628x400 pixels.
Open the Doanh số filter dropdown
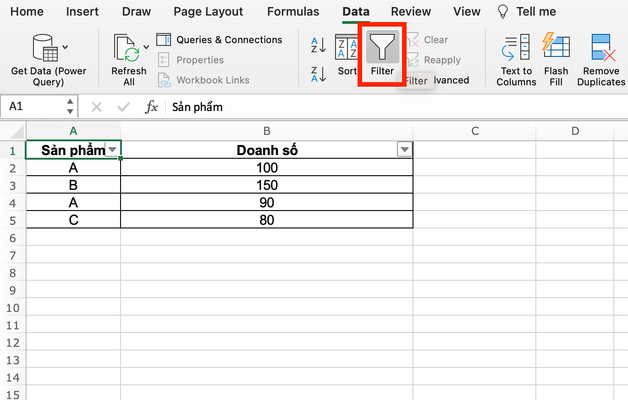(405, 149)
